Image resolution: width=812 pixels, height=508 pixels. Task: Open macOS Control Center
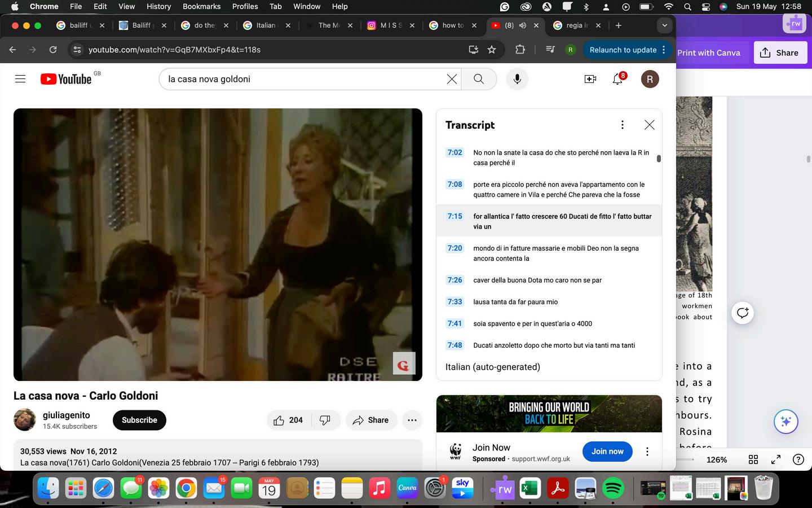pos(705,6)
